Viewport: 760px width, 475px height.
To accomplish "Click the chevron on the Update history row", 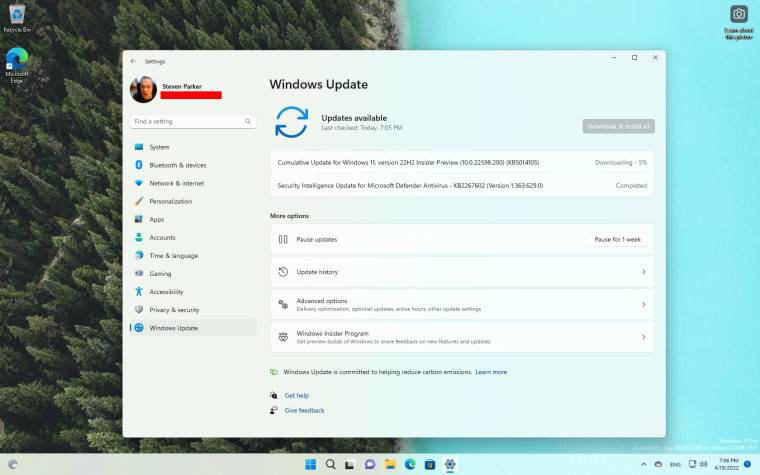I will click(644, 272).
